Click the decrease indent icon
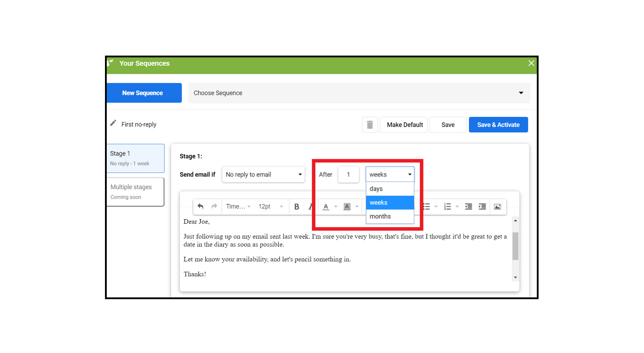This screenshot has width=644, height=353. 468,207
